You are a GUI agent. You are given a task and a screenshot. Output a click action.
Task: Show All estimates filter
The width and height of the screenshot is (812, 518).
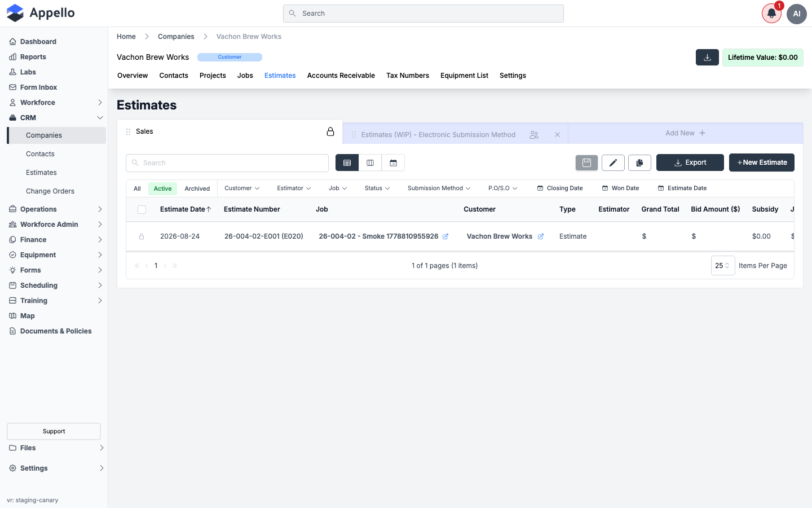coord(137,188)
